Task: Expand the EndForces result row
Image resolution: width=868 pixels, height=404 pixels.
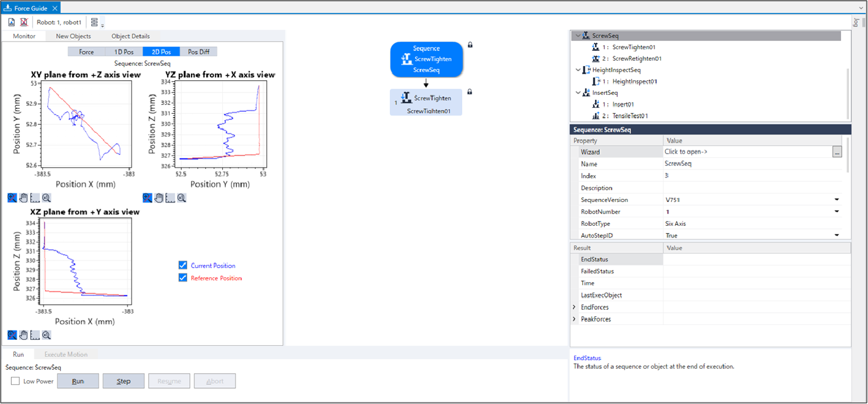Action: tap(574, 307)
